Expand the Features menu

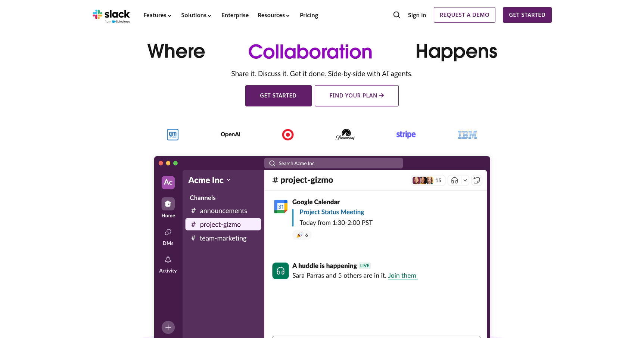tap(157, 15)
